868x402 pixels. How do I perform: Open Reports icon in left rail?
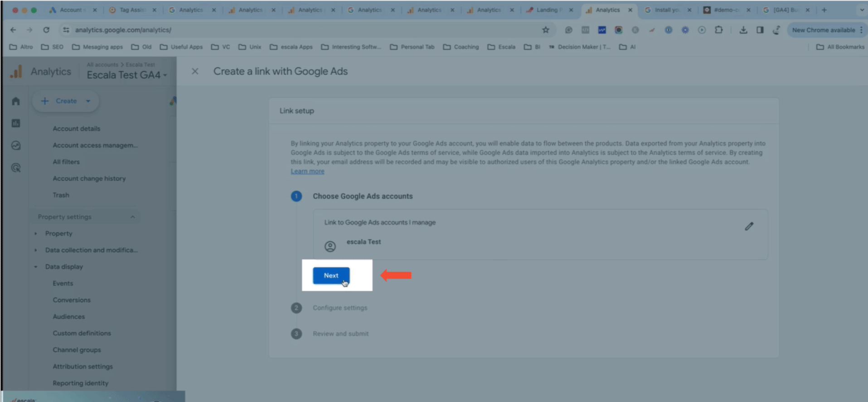tap(16, 123)
